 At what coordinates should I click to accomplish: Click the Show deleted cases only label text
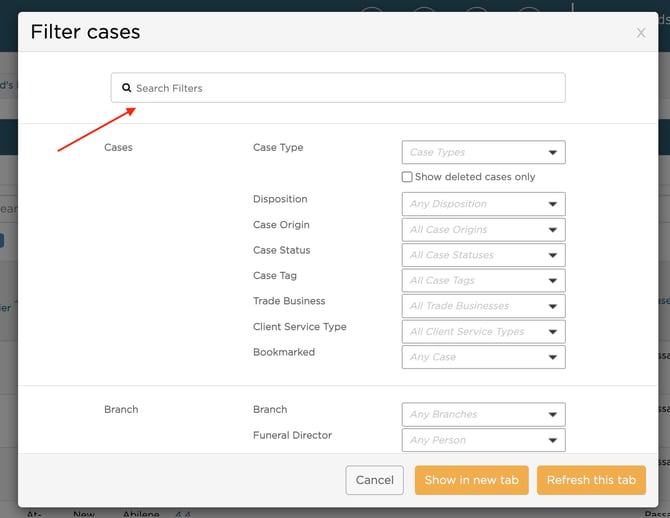pyautogui.click(x=475, y=177)
